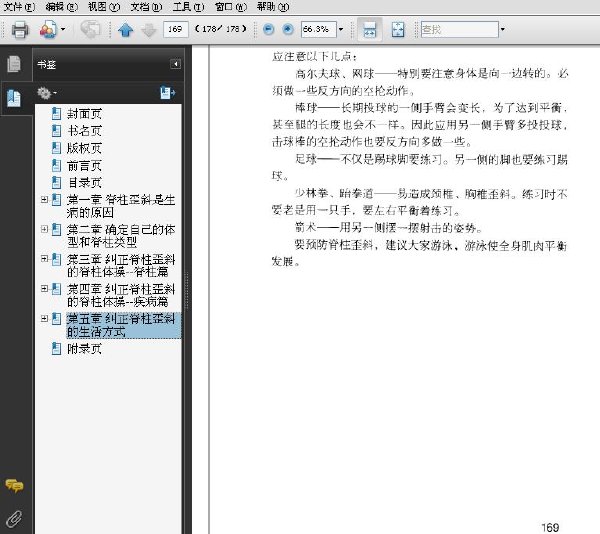This screenshot has width=600, height=534.
Task: Click bookmark icon beside 封面页
Action: (x=56, y=114)
